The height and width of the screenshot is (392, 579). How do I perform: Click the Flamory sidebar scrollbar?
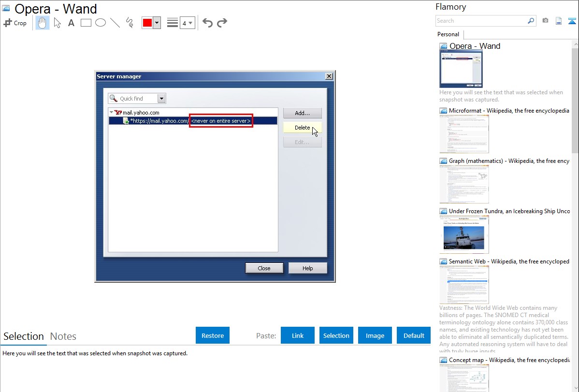click(x=575, y=100)
